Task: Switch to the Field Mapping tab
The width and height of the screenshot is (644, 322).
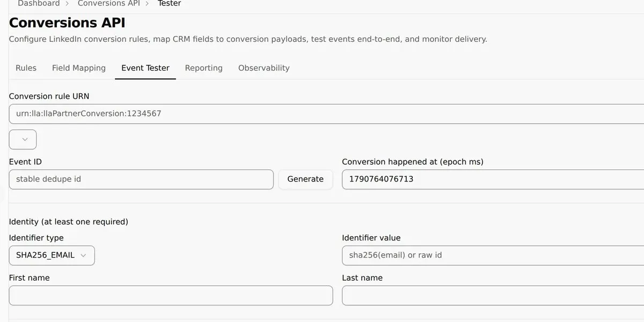Action: (79, 68)
